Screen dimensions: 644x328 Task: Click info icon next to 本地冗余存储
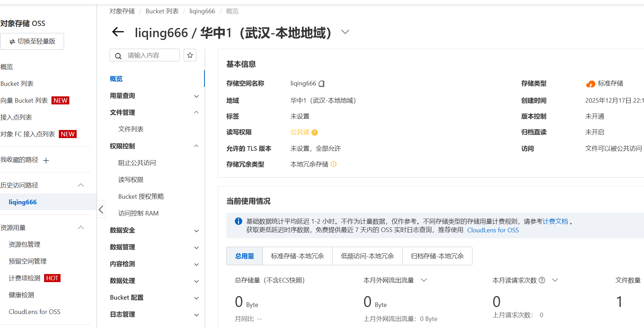tap(334, 164)
